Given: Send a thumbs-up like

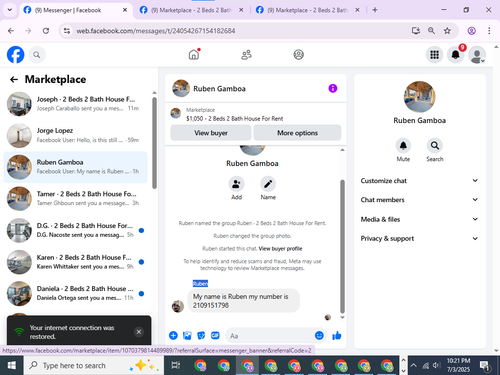Looking at the screenshot, I should (337, 335).
